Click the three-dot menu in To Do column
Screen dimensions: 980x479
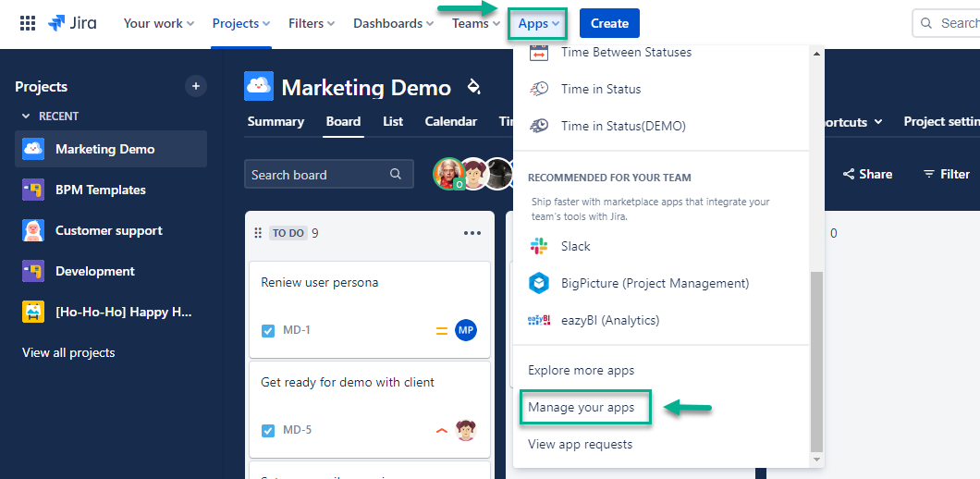tap(472, 233)
